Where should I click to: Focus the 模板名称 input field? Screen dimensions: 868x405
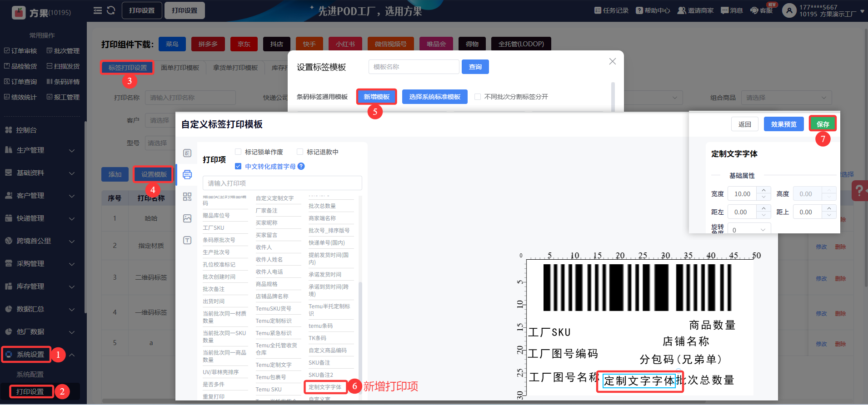(414, 67)
